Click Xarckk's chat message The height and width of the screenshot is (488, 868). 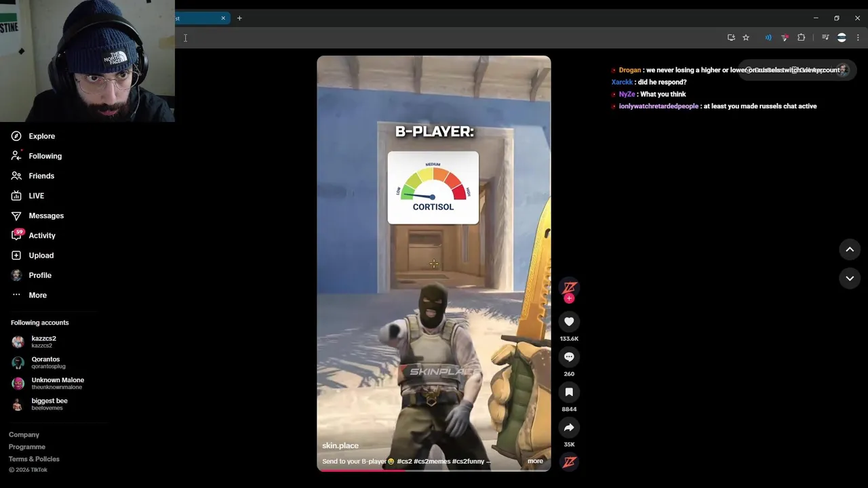(x=649, y=82)
